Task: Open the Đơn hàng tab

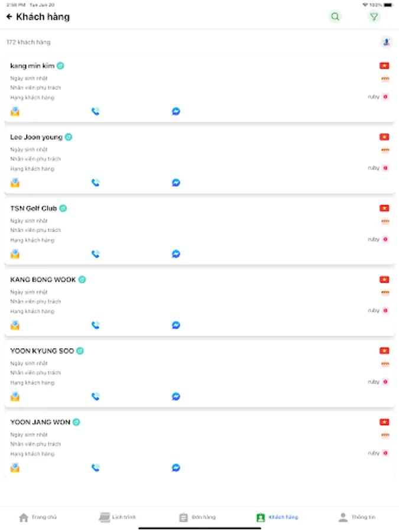Action: tap(197, 517)
